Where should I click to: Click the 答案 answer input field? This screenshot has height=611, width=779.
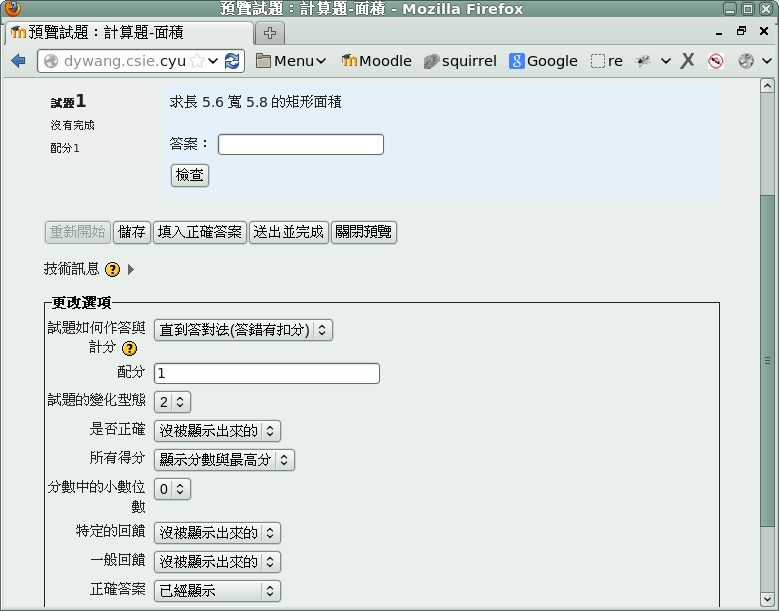click(300, 145)
